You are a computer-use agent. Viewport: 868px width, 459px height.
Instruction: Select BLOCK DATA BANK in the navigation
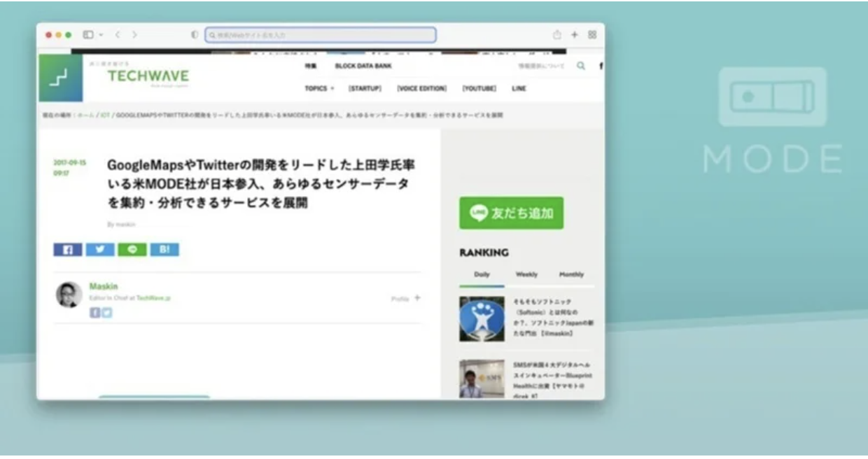[x=363, y=66]
